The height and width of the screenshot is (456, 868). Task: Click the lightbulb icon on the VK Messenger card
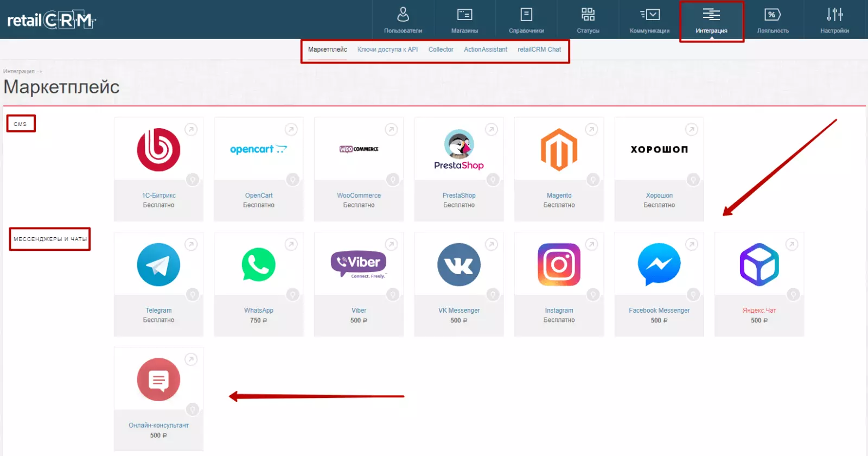coord(493,295)
